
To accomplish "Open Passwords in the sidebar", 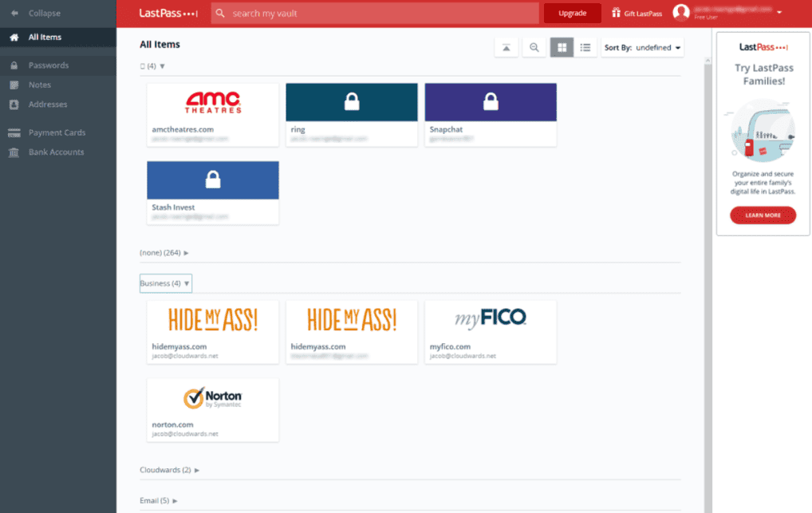I will (x=48, y=65).
